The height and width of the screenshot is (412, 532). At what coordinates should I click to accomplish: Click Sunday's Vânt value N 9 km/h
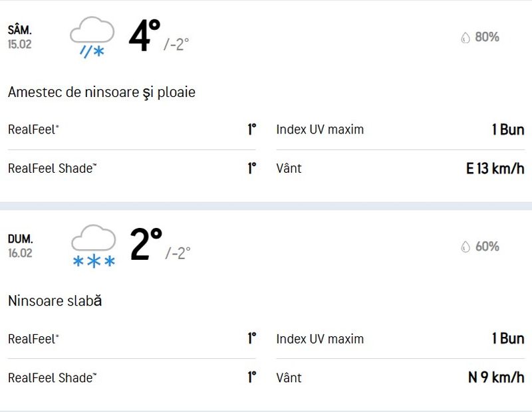[x=497, y=377]
